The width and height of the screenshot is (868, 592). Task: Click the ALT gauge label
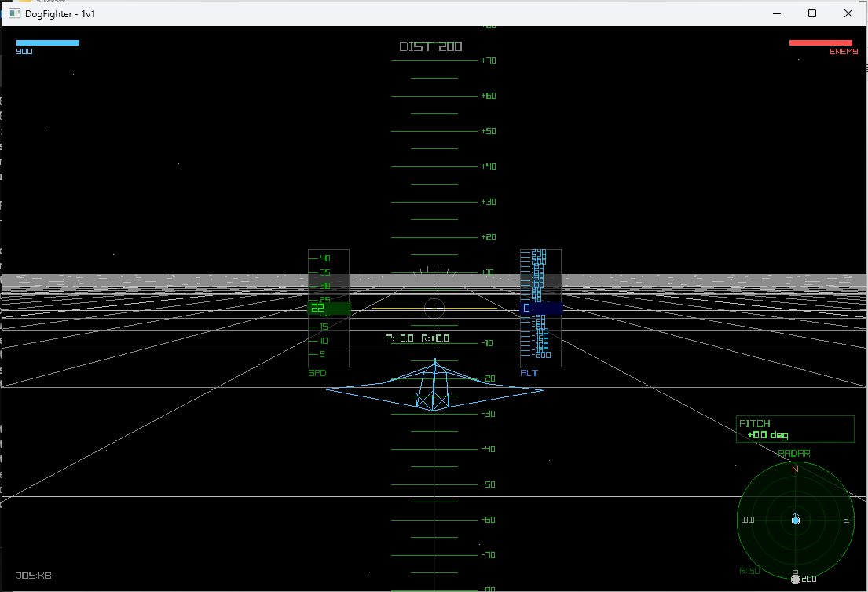[529, 373]
